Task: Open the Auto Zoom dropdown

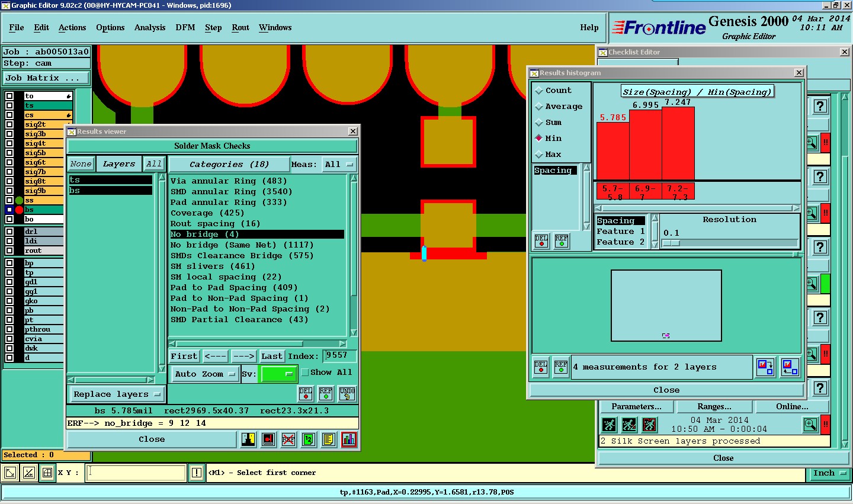Action: coord(205,374)
